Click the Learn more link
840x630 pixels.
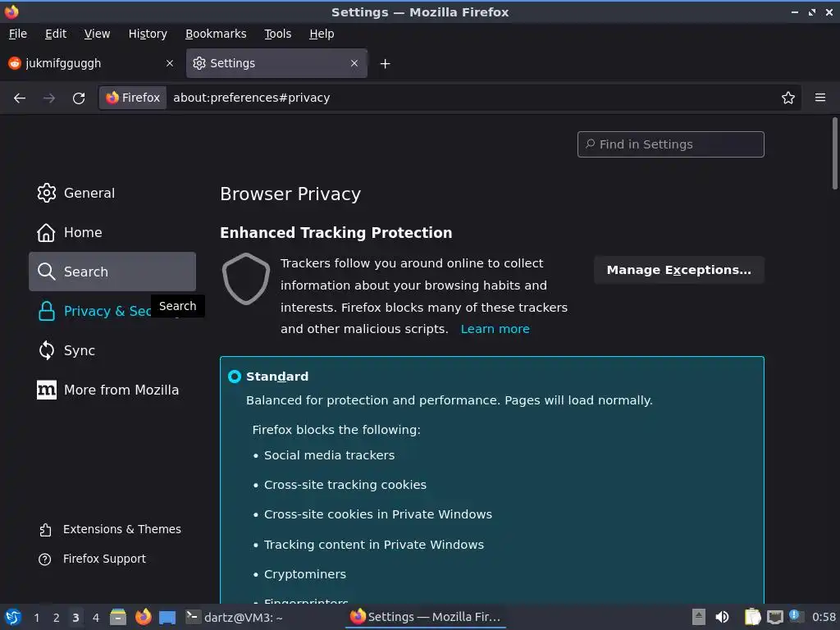pos(495,329)
